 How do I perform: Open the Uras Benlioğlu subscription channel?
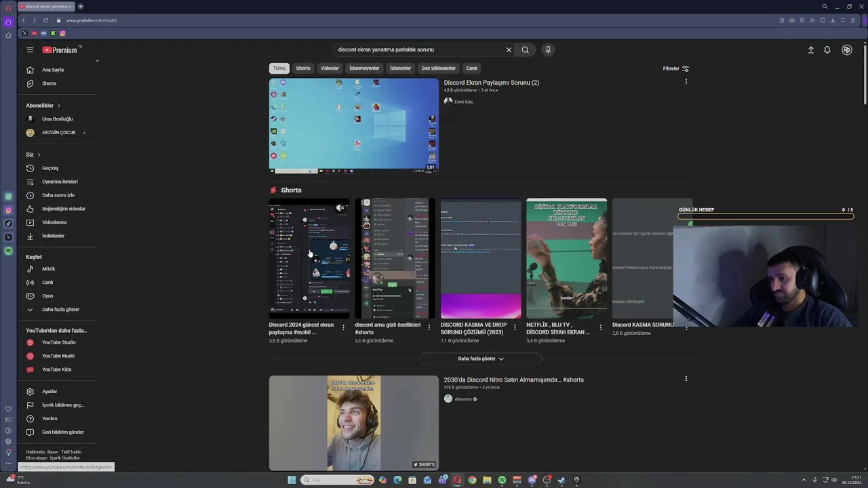tap(57, 119)
